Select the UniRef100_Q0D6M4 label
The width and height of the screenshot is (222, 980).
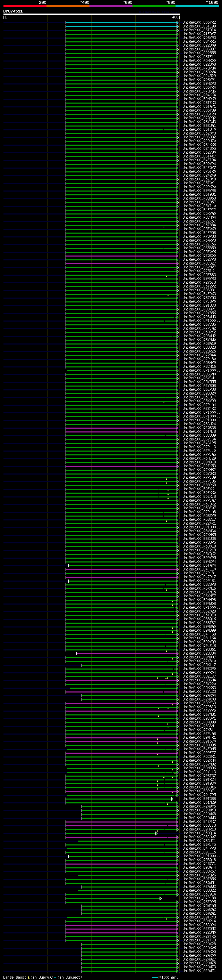199,680
